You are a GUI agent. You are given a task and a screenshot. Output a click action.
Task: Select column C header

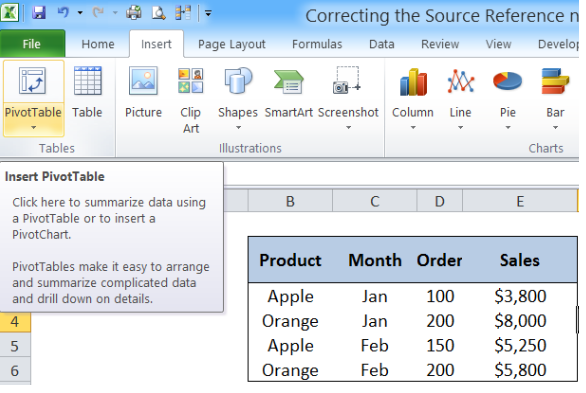pos(374,201)
